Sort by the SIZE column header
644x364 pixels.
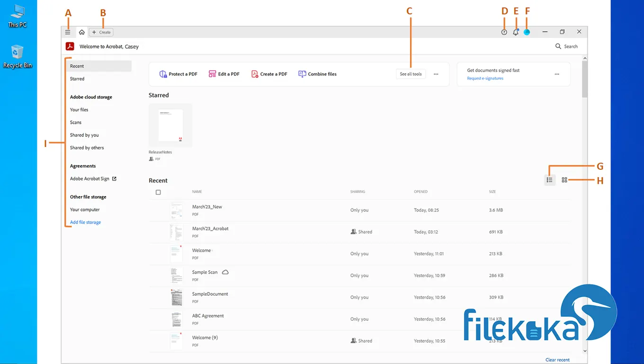tap(492, 192)
